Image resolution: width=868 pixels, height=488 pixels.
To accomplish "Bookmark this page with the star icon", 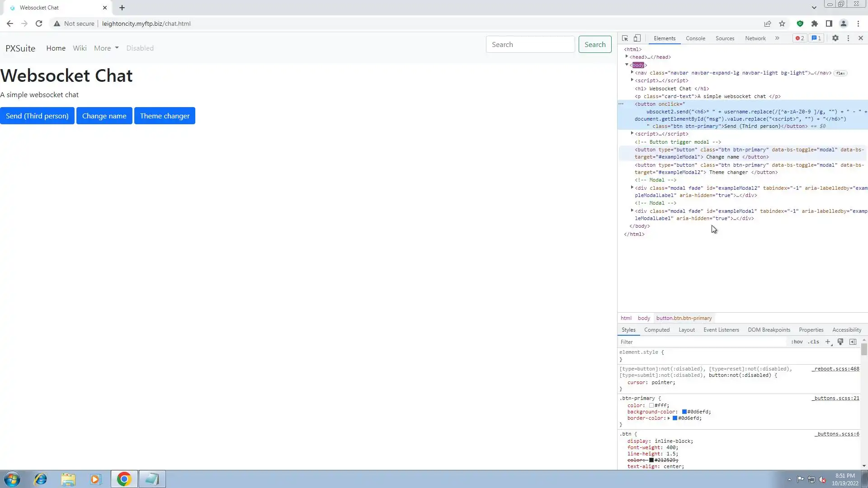I will click(x=782, y=23).
